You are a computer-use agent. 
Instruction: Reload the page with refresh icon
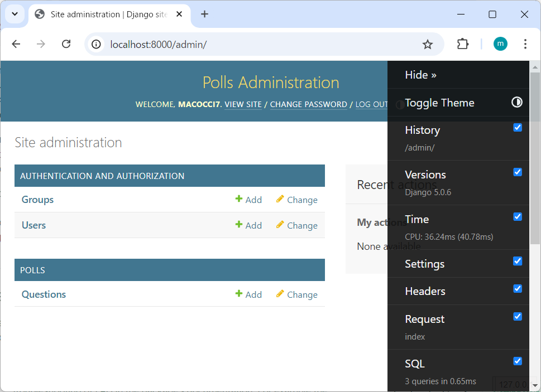tap(66, 44)
